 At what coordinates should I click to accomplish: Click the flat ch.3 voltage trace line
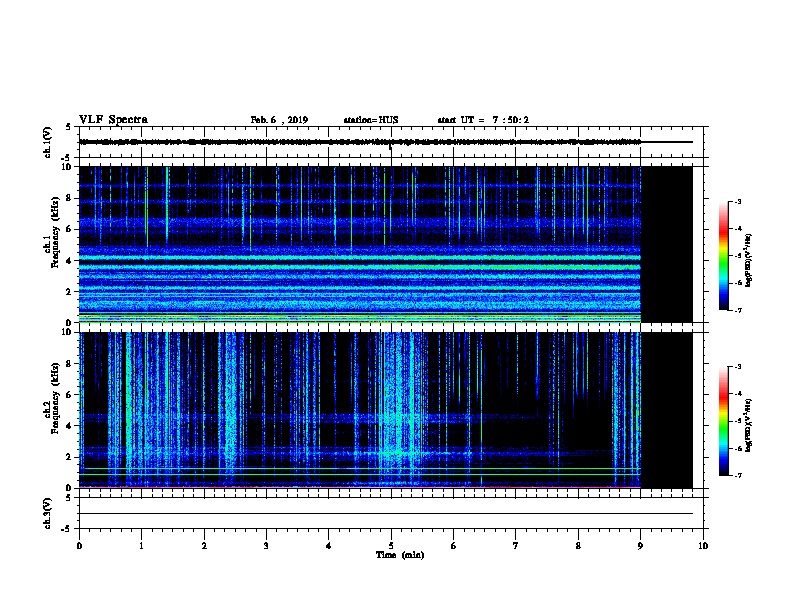pyautogui.click(x=386, y=514)
